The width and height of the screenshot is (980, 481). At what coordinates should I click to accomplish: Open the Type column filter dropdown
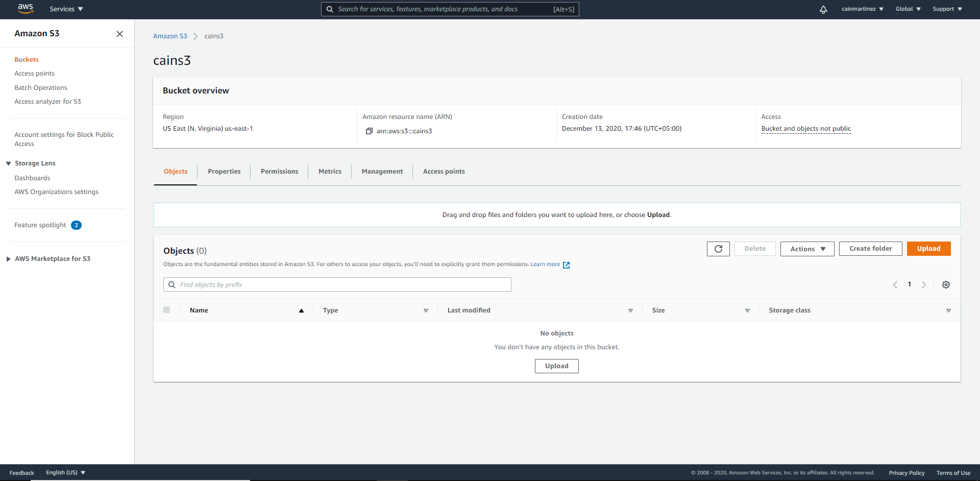pos(426,310)
